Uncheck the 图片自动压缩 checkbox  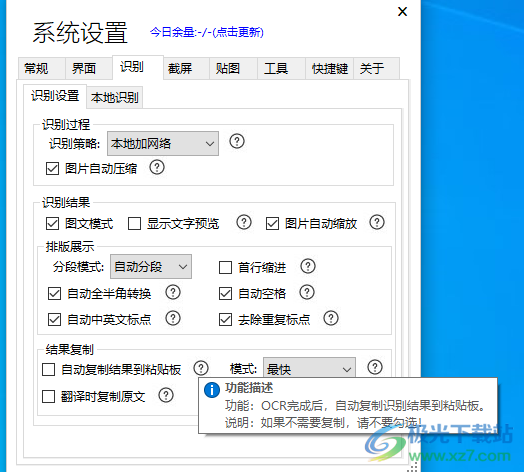(x=52, y=168)
